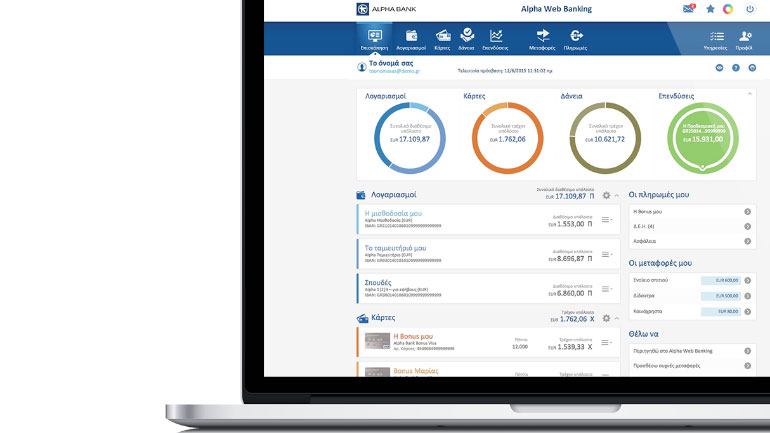Click the power logout icon
This screenshot has width=770, height=433.
[x=749, y=9]
